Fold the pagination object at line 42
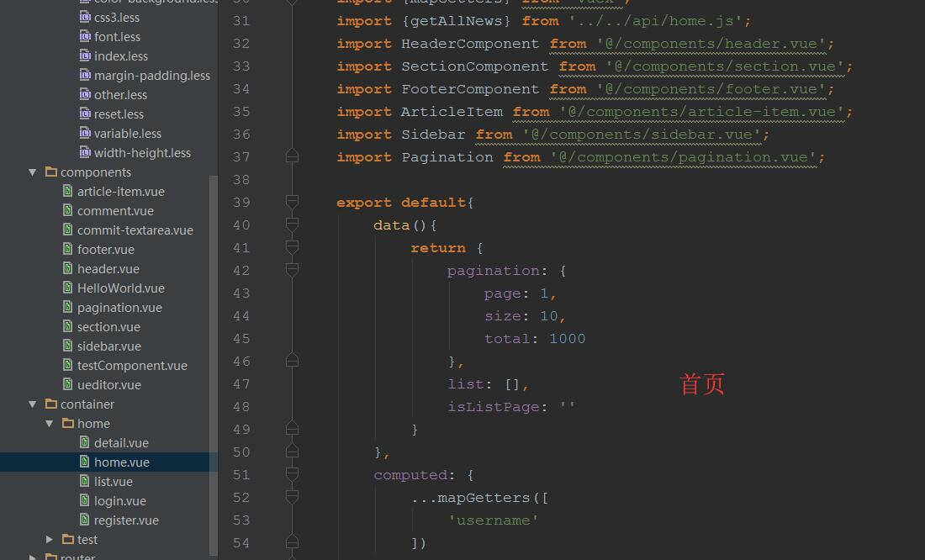Image resolution: width=925 pixels, height=560 pixels. pyautogui.click(x=292, y=270)
